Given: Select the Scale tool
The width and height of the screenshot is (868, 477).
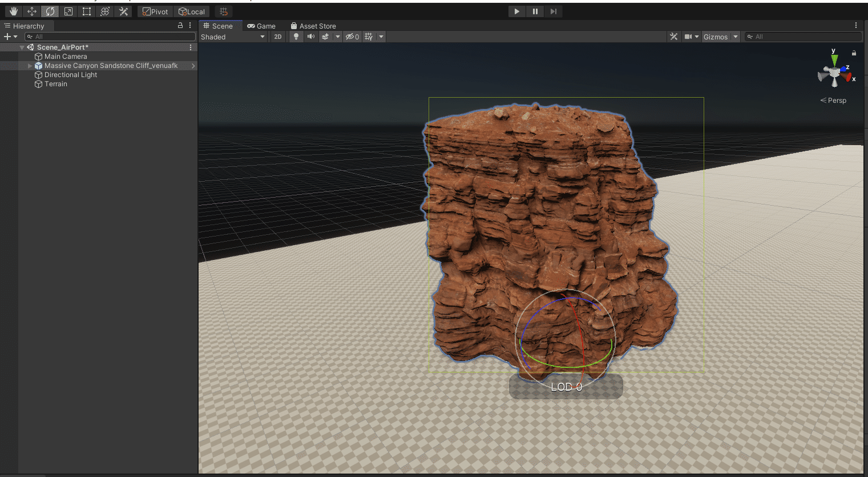Looking at the screenshot, I should (68, 11).
